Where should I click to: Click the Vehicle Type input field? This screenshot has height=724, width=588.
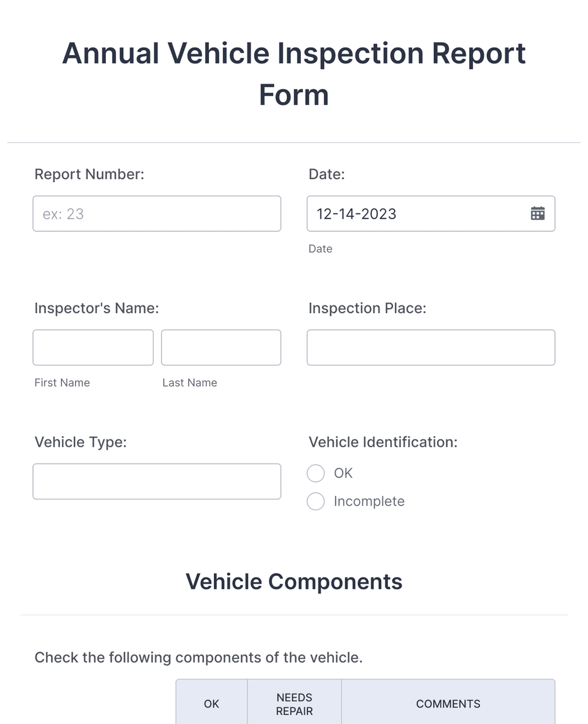point(157,481)
